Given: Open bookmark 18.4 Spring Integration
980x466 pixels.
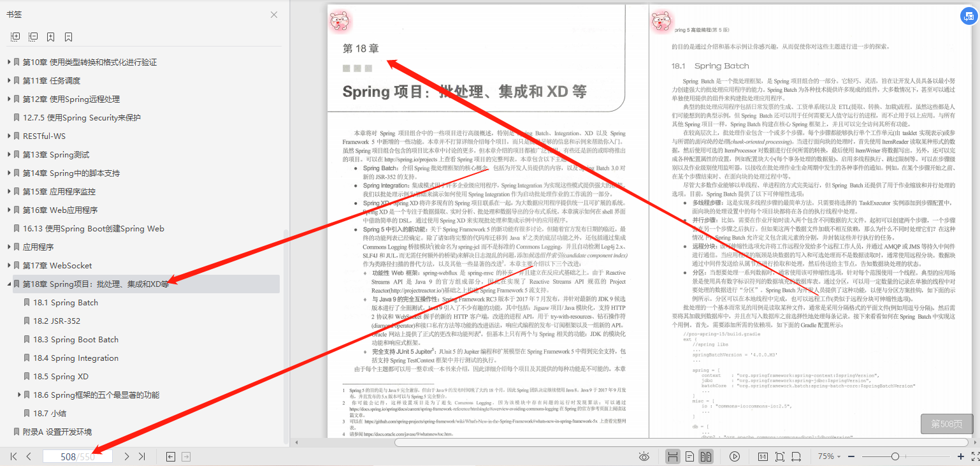Looking at the screenshot, I should tap(76, 358).
